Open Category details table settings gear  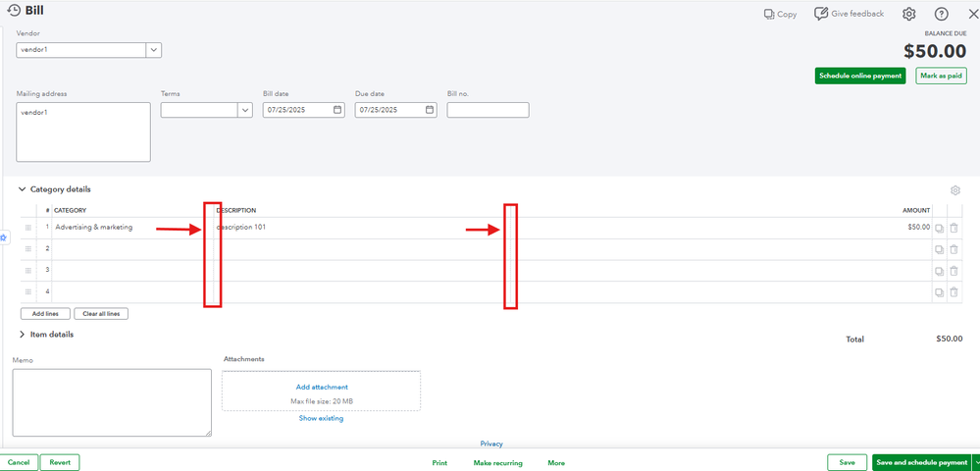point(954,190)
